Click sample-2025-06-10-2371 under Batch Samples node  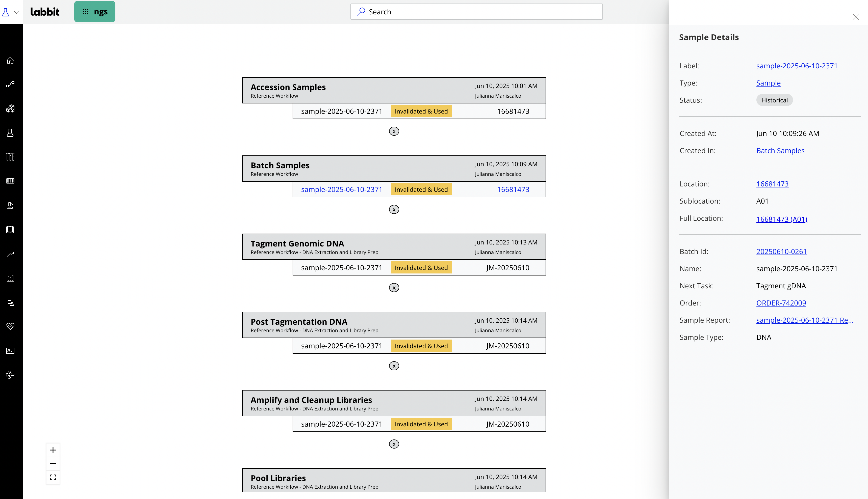pyautogui.click(x=341, y=189)
